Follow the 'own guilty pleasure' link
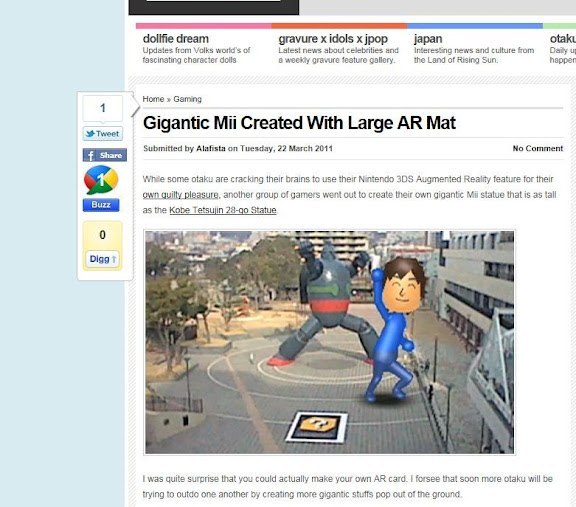Image resolution: width=576 pixels, height=507 pixels. click(181, 195)
